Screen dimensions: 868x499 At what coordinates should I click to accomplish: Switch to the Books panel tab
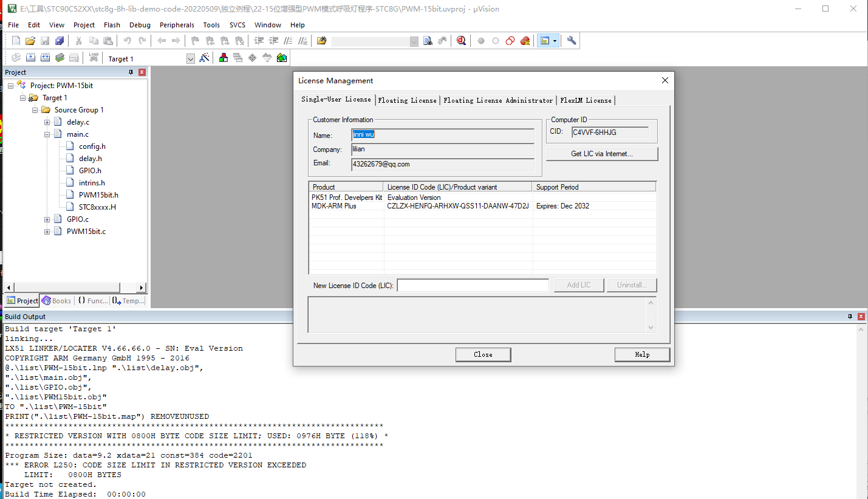coord(56,301)
